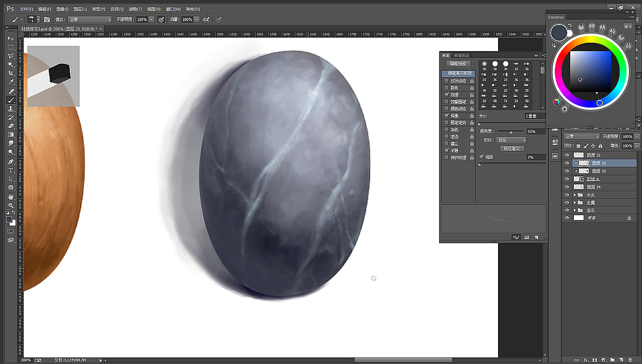Viewport: 642px width, 364px height.
Task: Uncheck the 传递 brush option
Action: [x=447, y=115]
